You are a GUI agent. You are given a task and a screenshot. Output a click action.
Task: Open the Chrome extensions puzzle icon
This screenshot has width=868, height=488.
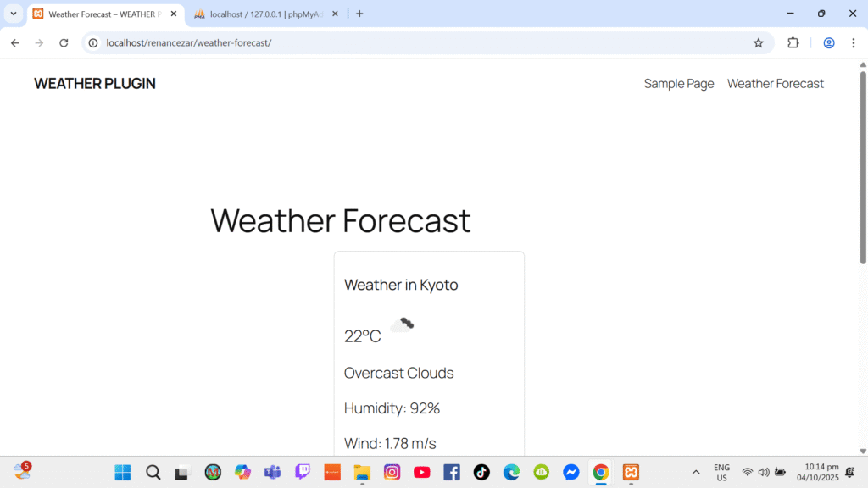point(793,43)
